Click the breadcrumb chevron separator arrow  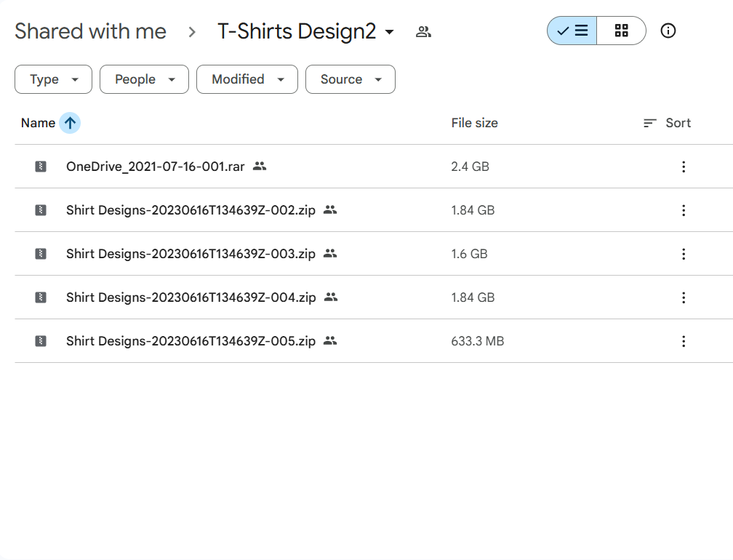point(192,32)
